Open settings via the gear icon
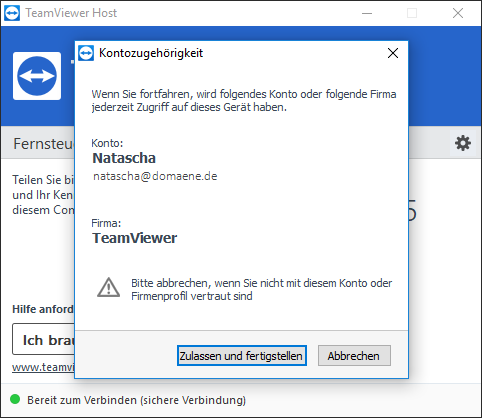This screenshot has width=482, height=418. (x=463, y=143)
